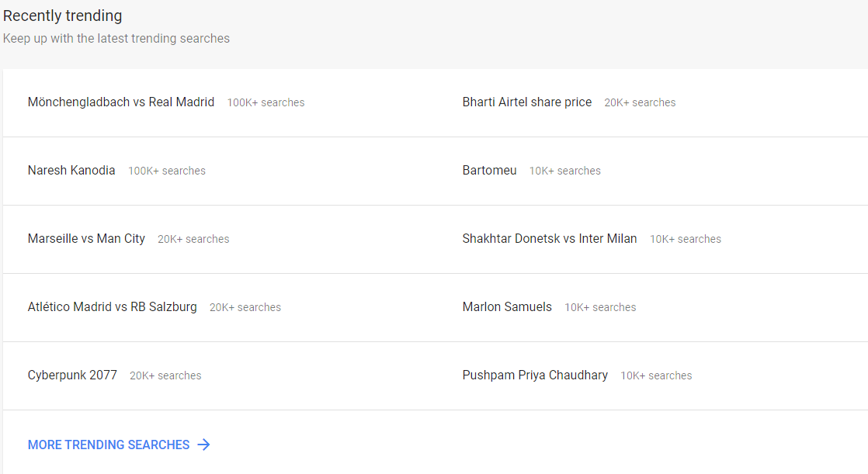868x474 pixels.
Task: Select Pushpam Priya Chaudhary trending search
Action: pos(535,375)
